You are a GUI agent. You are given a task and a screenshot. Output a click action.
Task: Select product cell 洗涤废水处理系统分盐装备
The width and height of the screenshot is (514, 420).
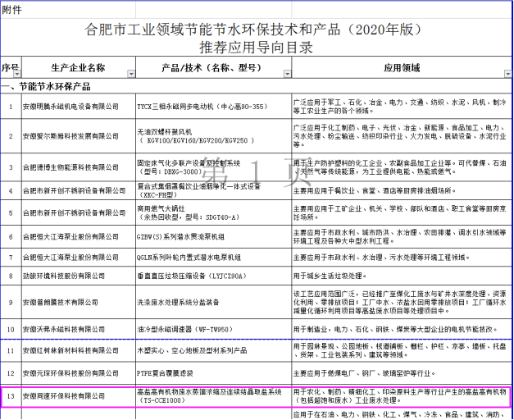pyautogui.click(x=214, y=302)
